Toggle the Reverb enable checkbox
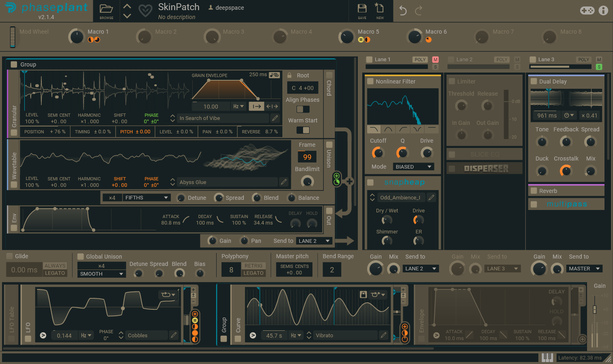Viewport: 613px width, 364px height. click(534, 191)
